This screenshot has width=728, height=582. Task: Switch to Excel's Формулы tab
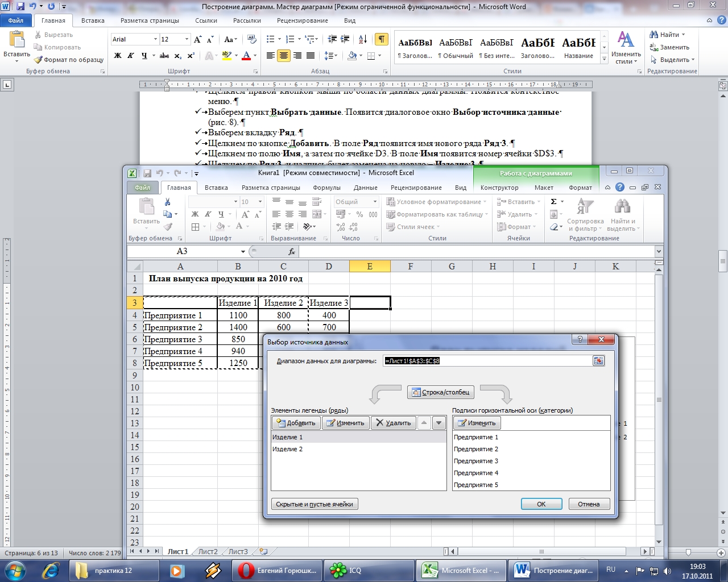pyautogui.click(x=326, y=188)
